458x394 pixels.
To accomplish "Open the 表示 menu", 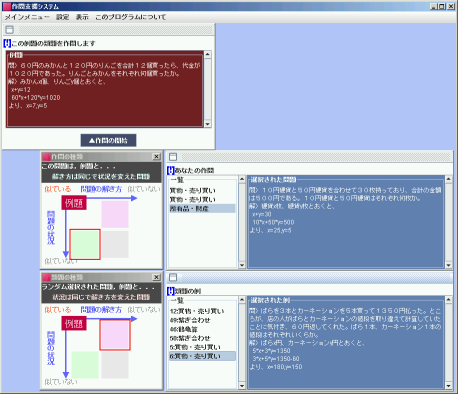I will point(82,17).
